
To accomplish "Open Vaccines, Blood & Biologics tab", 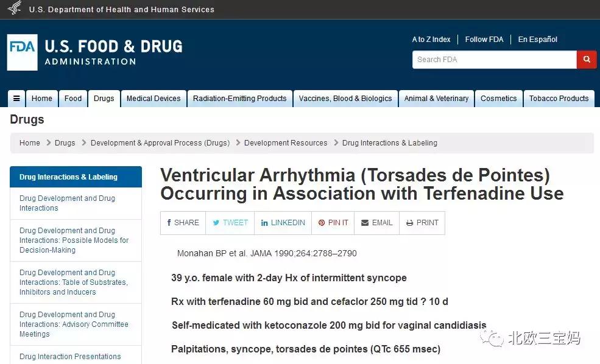I will pos(345,99).
